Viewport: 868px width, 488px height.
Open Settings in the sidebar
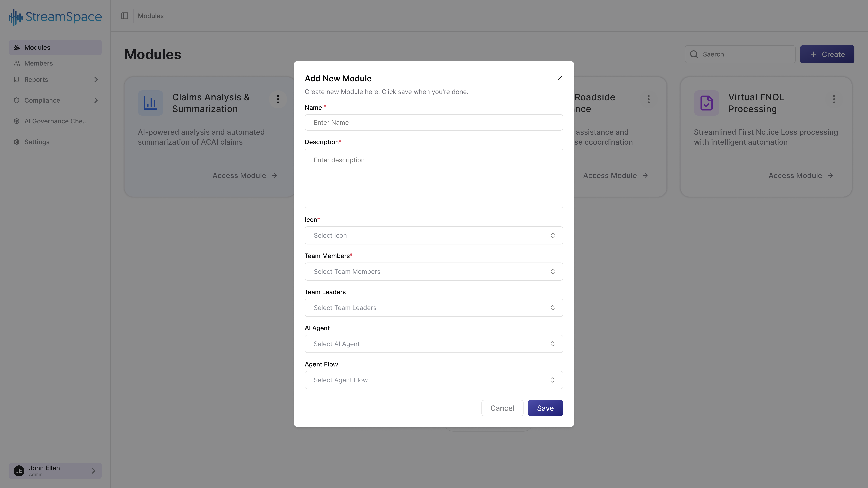[x=55, y=142]
